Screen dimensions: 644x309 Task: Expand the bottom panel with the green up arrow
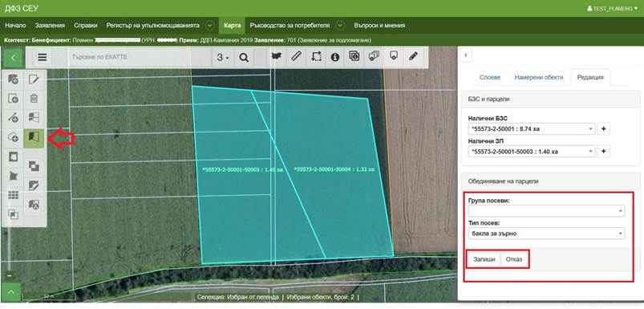(x=11, y=292)
